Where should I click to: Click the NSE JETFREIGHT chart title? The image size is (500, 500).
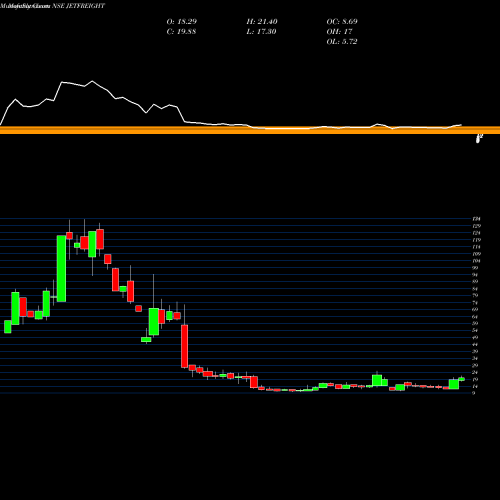point(79,6)
